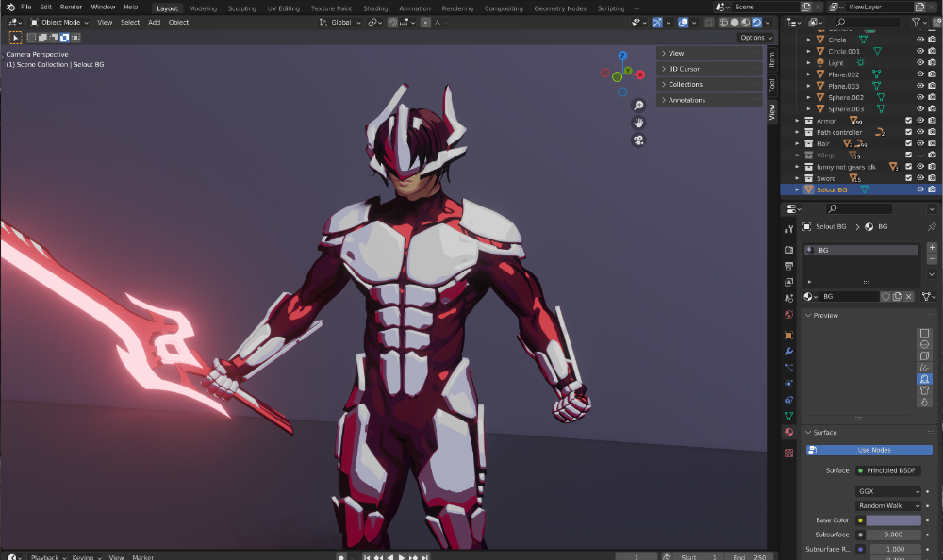Open the Object Mode dropdown
The image size is (943, 560).
(x=59, y=22)
